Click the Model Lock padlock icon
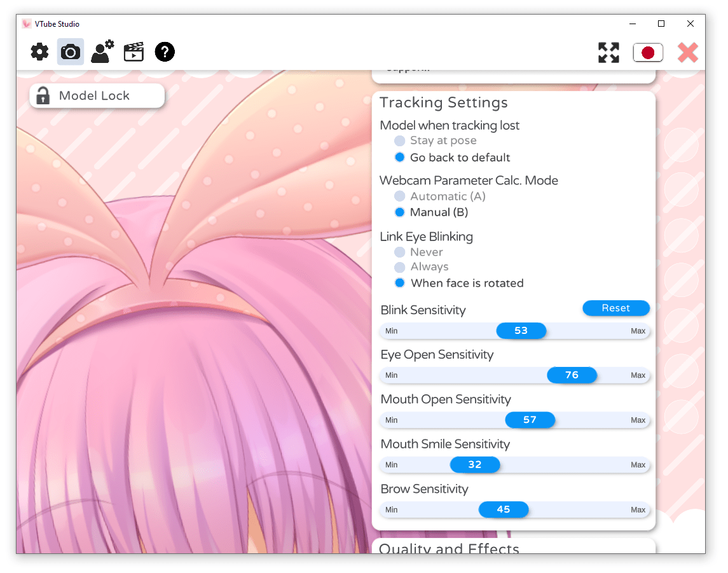The height and width of the screenshot is (573, 728). tap(43, 95)
